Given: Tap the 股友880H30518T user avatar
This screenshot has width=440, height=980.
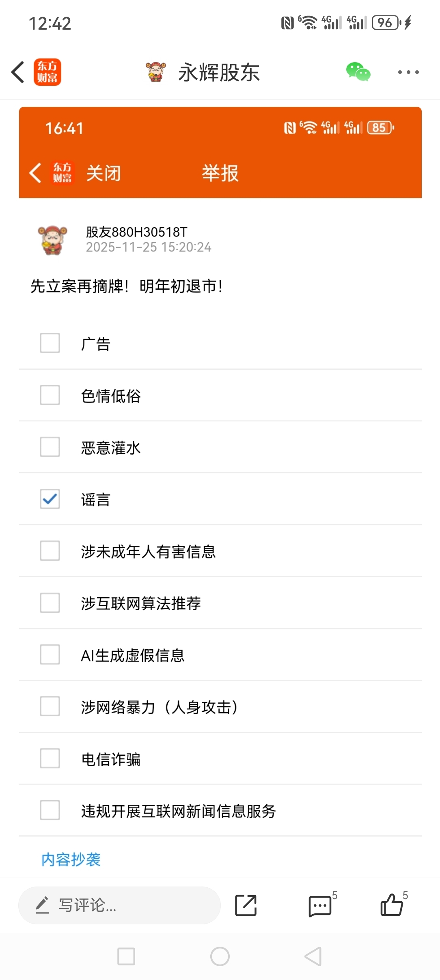Looking at the screenshot, I should point(53,240).
